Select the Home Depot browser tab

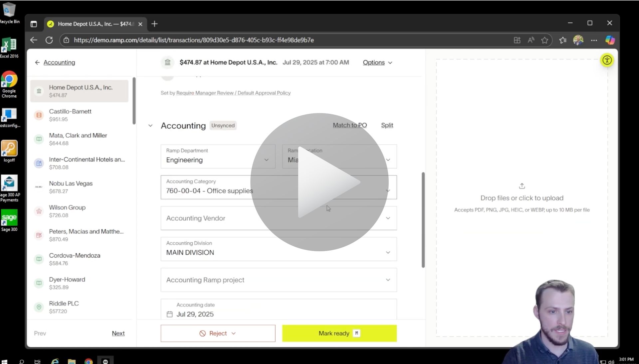(x=95, y=24)
